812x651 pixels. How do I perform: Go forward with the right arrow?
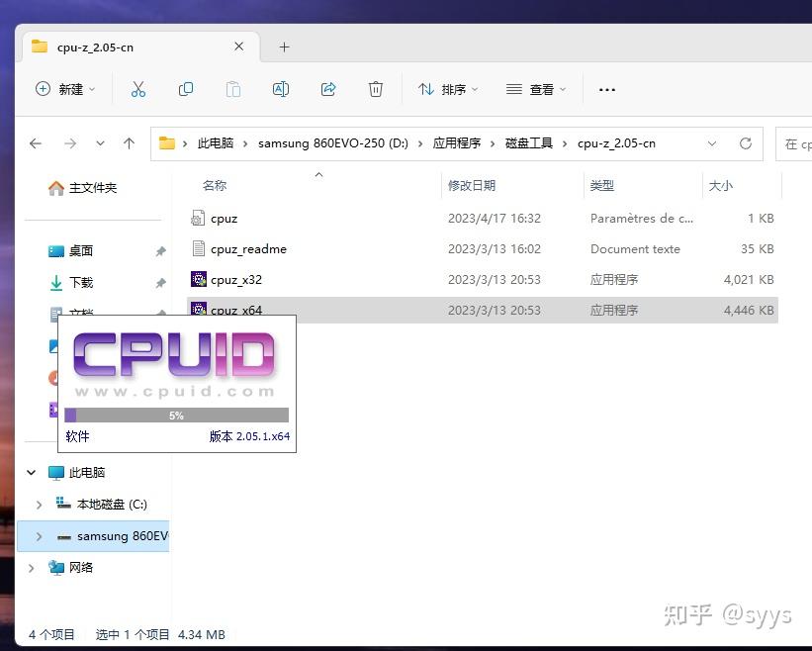70,143
